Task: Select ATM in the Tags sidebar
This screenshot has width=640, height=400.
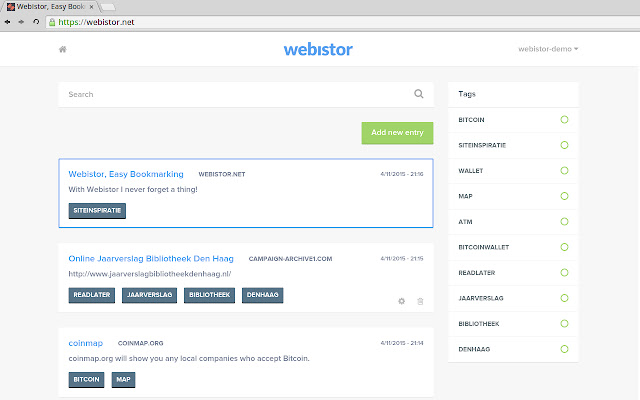Action: (465, 222)
